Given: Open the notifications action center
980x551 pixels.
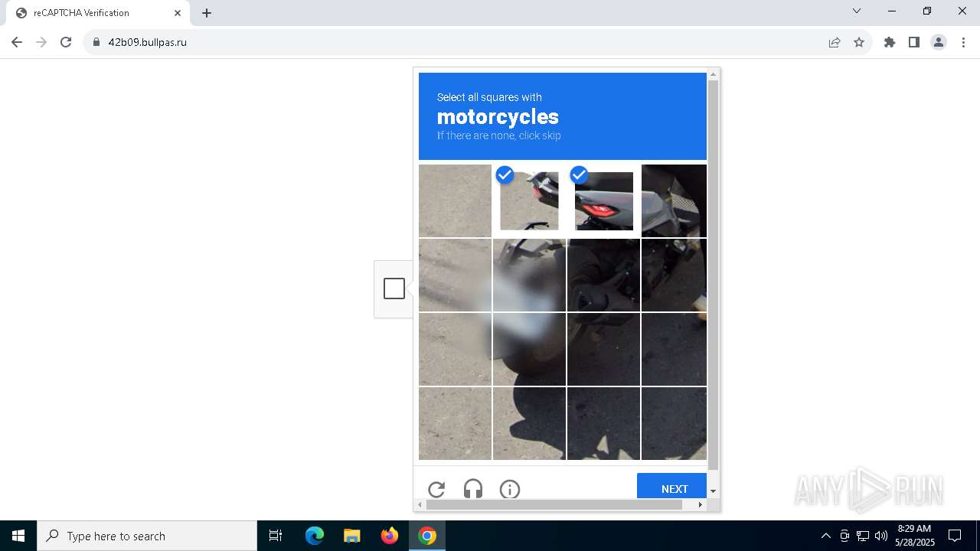Looking at the screenshot, I should (955, 536).
